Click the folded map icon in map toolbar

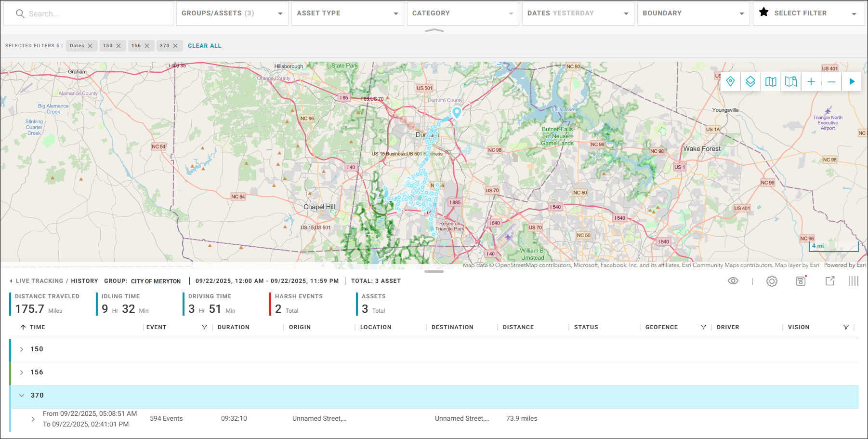[771, 81]
